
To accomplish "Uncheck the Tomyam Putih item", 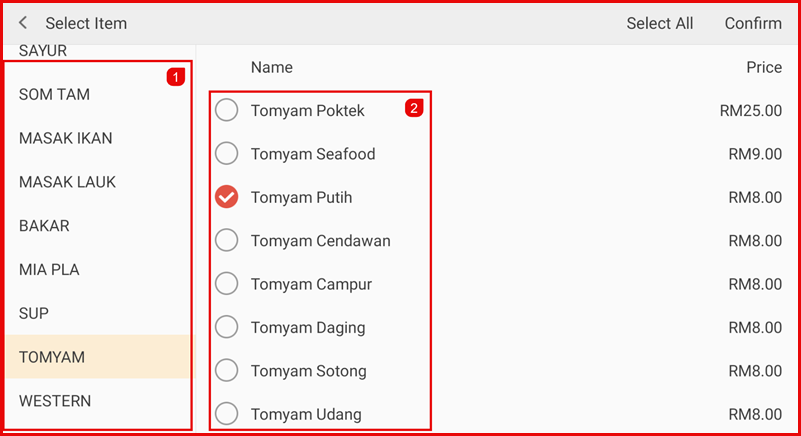I will click(x=227, y=197).
